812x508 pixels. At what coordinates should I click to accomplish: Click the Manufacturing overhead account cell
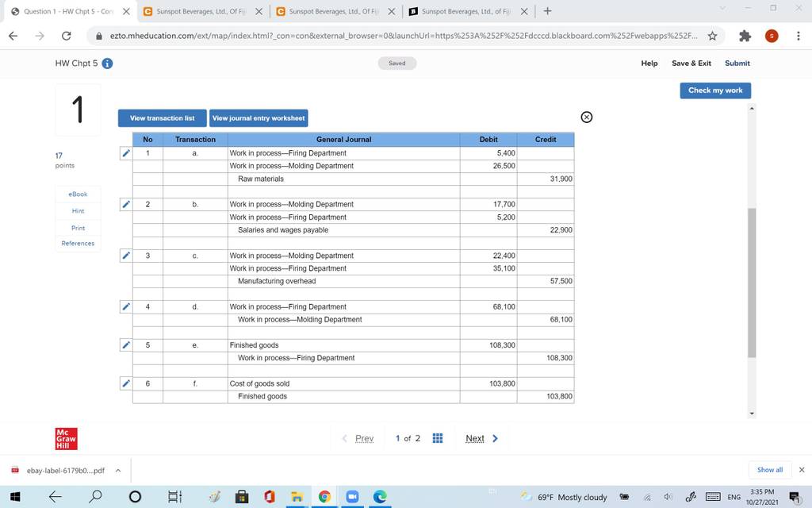click(x=344, y=281)
